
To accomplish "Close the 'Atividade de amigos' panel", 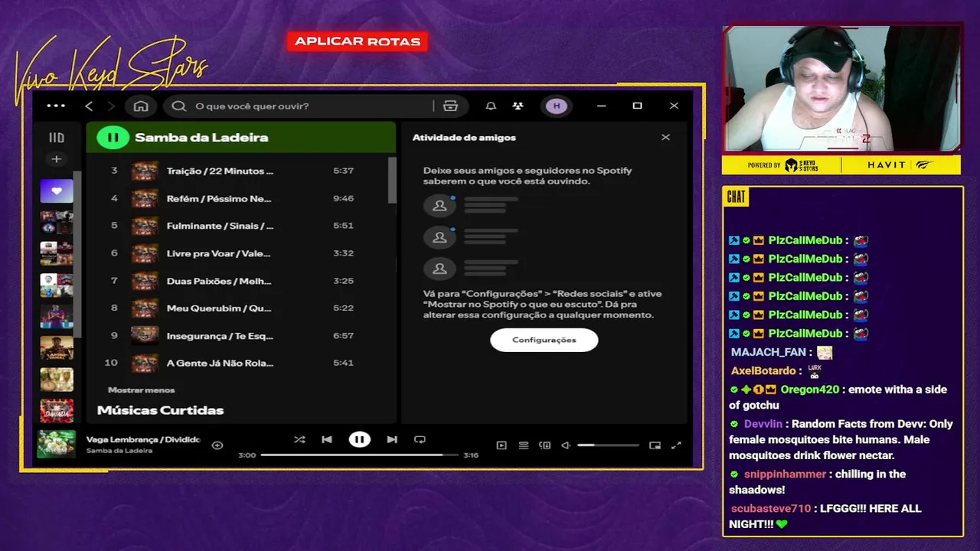I will [665, 137].
